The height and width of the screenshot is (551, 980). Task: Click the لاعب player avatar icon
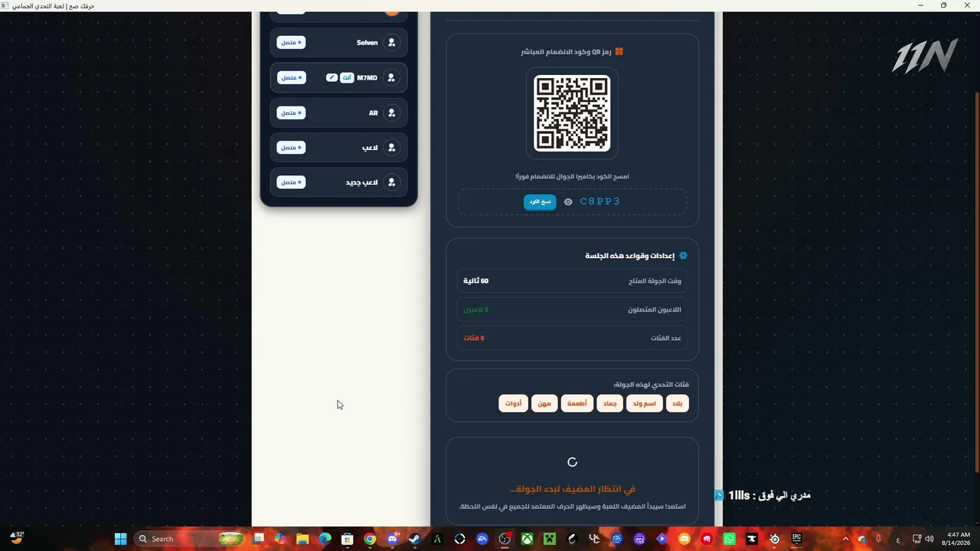click(392, 147)
